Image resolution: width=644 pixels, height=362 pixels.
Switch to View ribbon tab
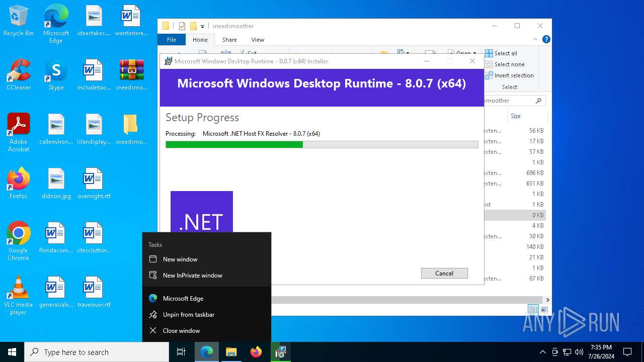click(258, 40)
